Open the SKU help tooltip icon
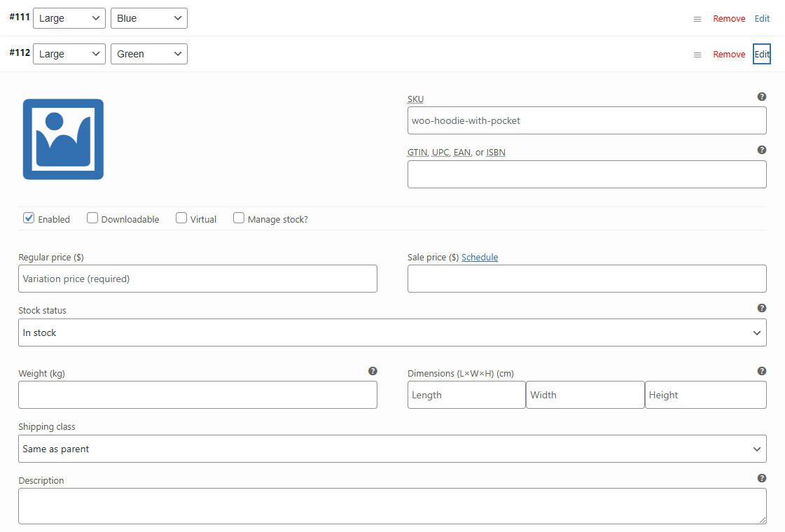Image resolution: width=785 pixels, height=532 pixels. coord(762,97)
